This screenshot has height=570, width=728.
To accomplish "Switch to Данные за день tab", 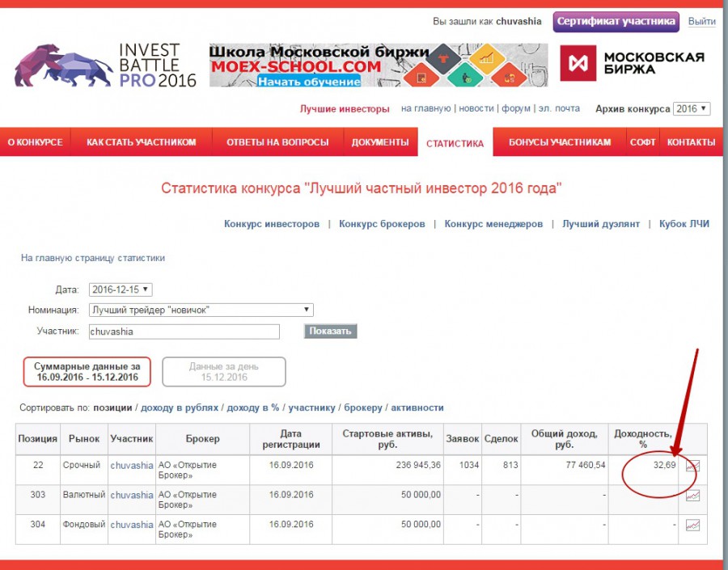I will pyautogui.click(x=223, y=372).
